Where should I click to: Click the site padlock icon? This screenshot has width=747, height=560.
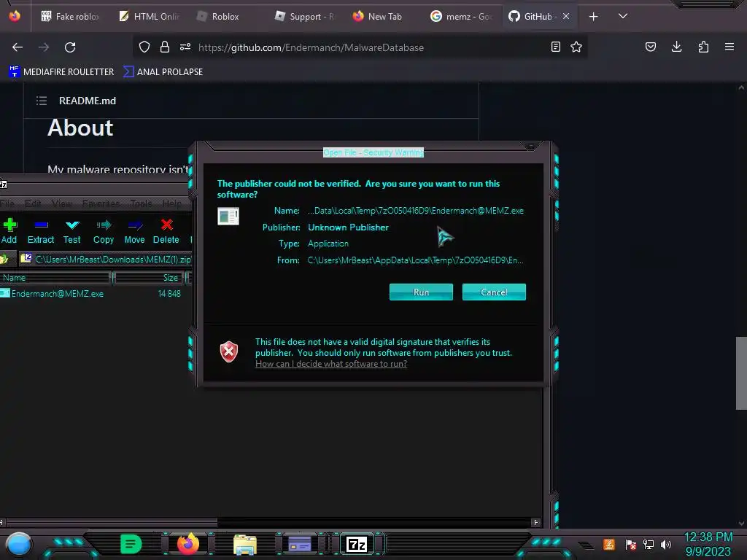(x=165, y=47)
